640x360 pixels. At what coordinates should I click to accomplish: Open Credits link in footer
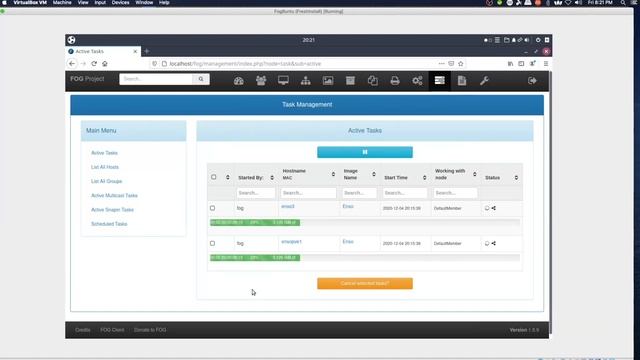coord(82,330)
